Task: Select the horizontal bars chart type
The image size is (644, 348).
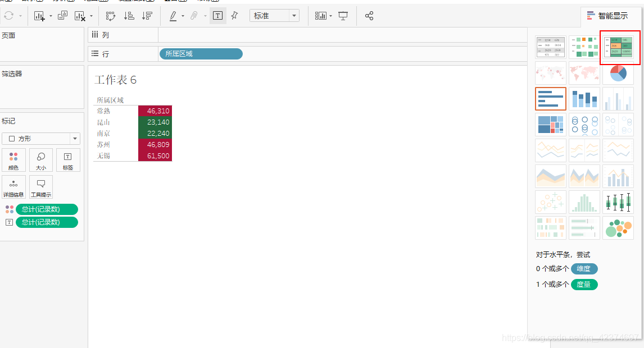Action: point(551,99)
